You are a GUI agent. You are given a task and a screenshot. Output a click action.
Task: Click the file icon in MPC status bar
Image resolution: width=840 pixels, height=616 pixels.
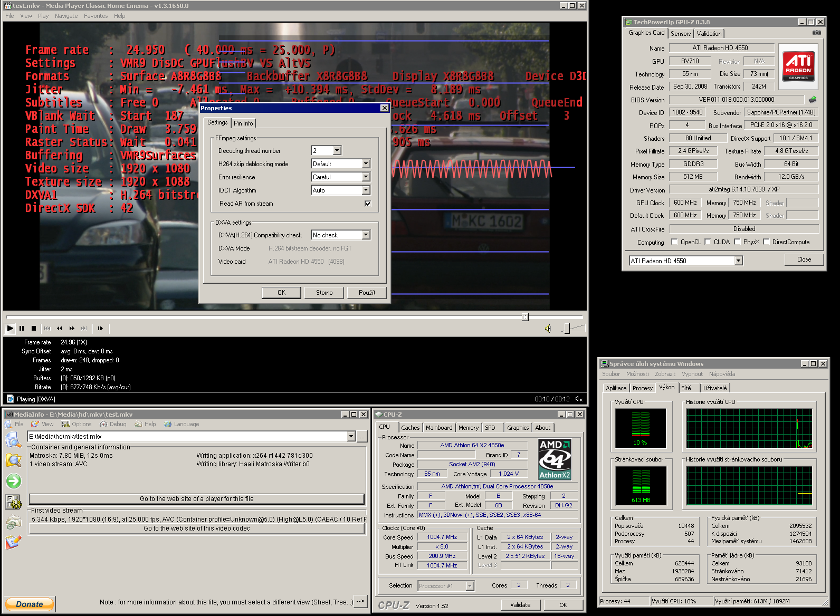point(10,399)
